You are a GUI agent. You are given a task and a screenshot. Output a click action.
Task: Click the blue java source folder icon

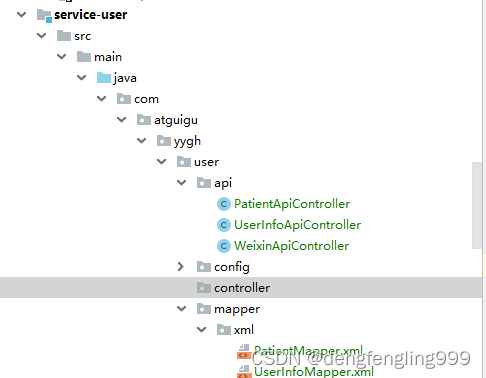tap(104, 78)
